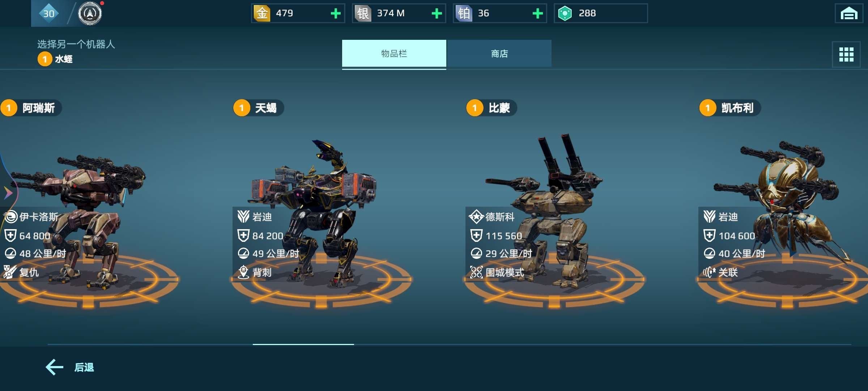Screen dimensions: 868x391
Task: Tap the level 30 diamond badge
Action: point(49,13)
